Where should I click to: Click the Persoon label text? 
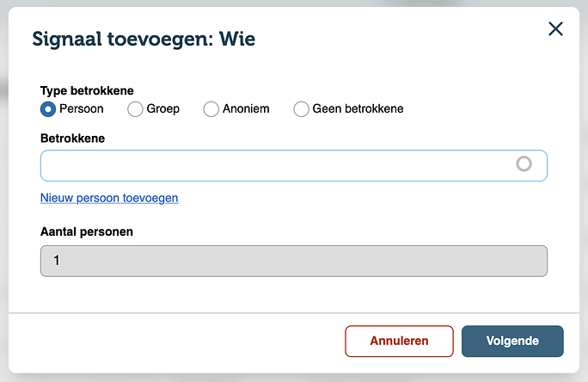[82, 108]
